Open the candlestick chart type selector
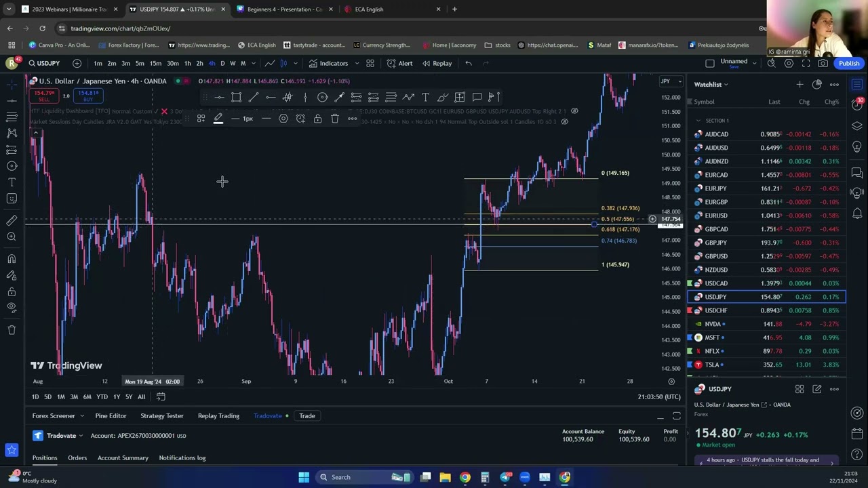The width and height of the screenshot is (868, 488). 283,63
